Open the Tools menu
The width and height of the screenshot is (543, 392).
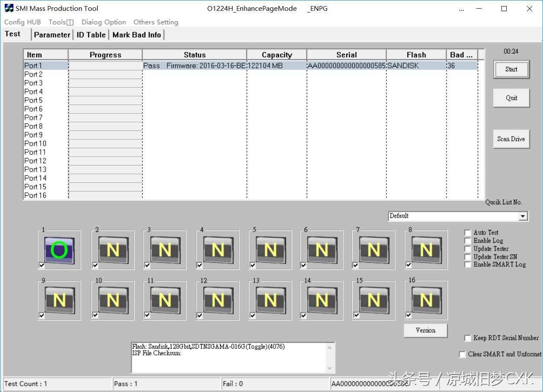(61, 22)
